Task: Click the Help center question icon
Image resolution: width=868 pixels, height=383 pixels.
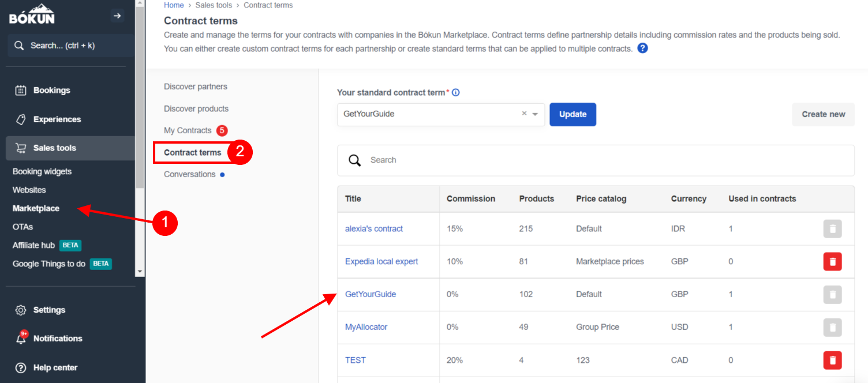Action: pos(21,367)
